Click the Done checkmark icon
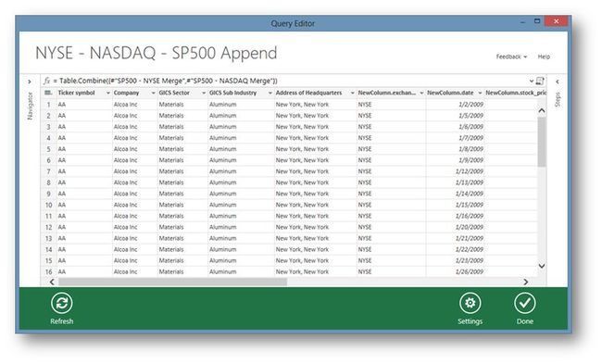This screenshot has width=602, height=364. pos(525,303)
